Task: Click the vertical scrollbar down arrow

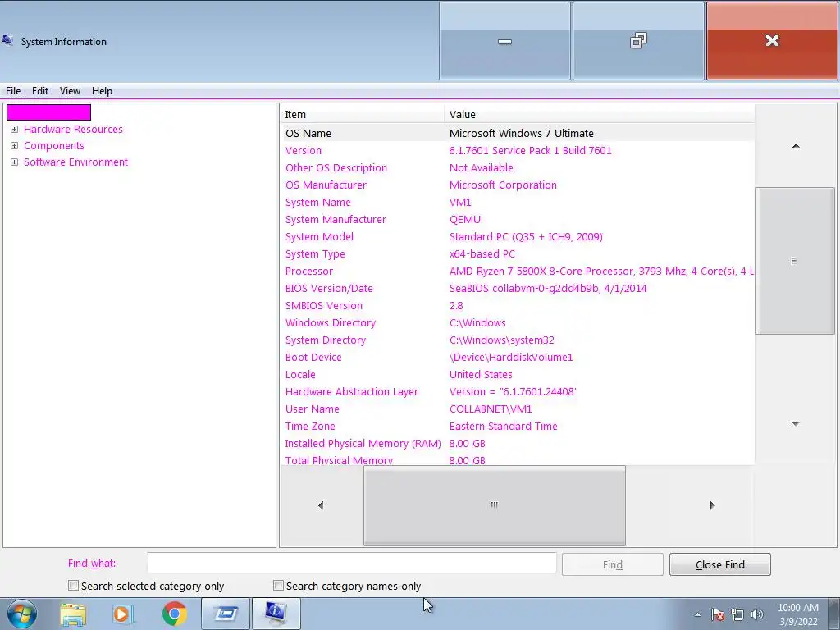Action: click(796, 423)
